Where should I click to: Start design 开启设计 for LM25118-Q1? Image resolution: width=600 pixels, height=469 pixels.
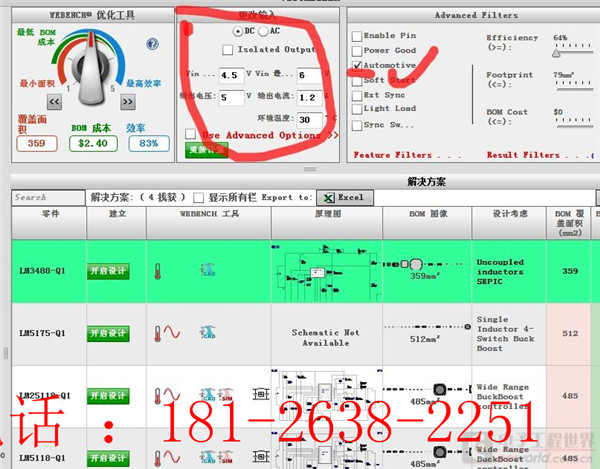pos(108,396)
